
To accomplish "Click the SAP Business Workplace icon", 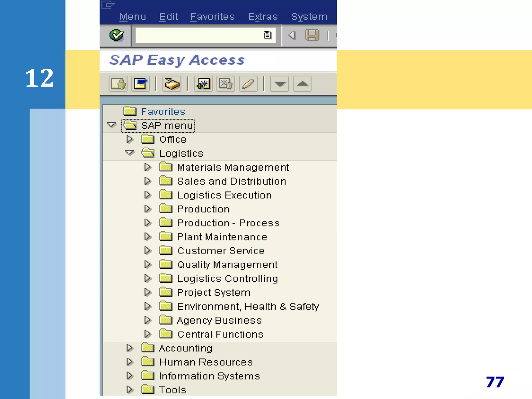I will [172, 84].
